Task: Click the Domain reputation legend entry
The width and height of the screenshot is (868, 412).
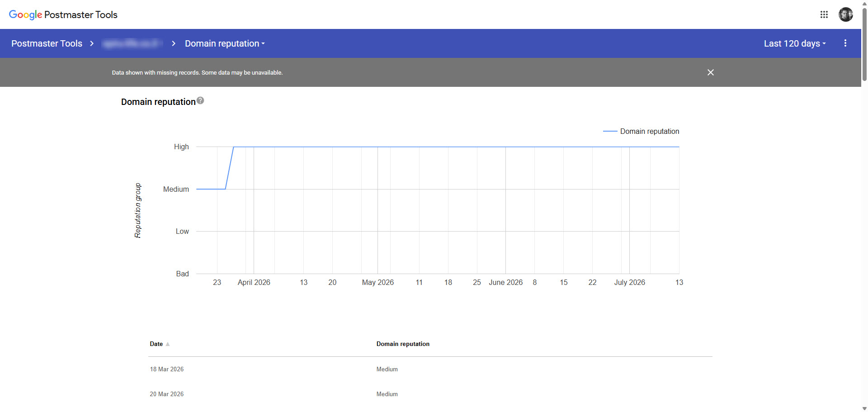Action: [641, 131]
